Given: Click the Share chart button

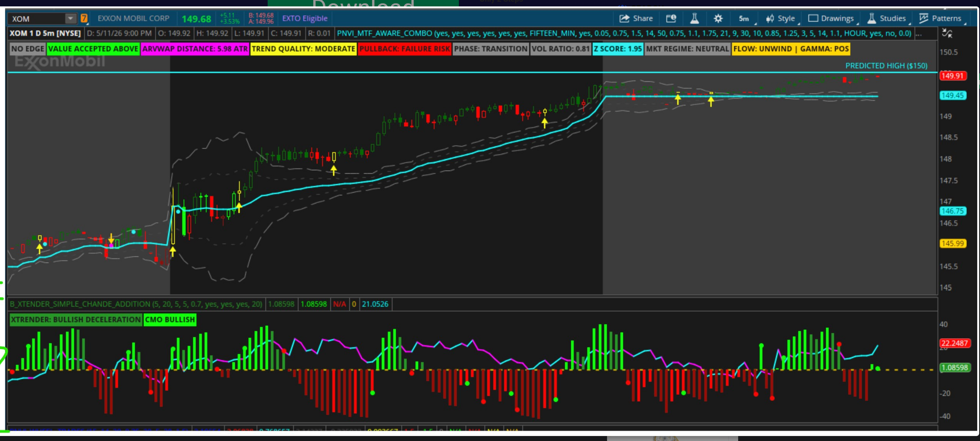Looking at the screenshot, I should coord(636,18).
